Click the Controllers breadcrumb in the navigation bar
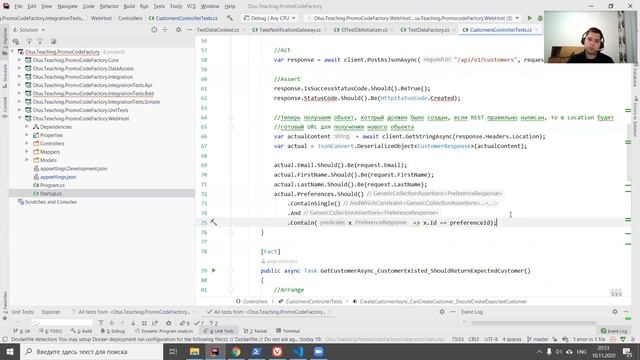Viewport: 640px width, 360px height. pos(130,18)
